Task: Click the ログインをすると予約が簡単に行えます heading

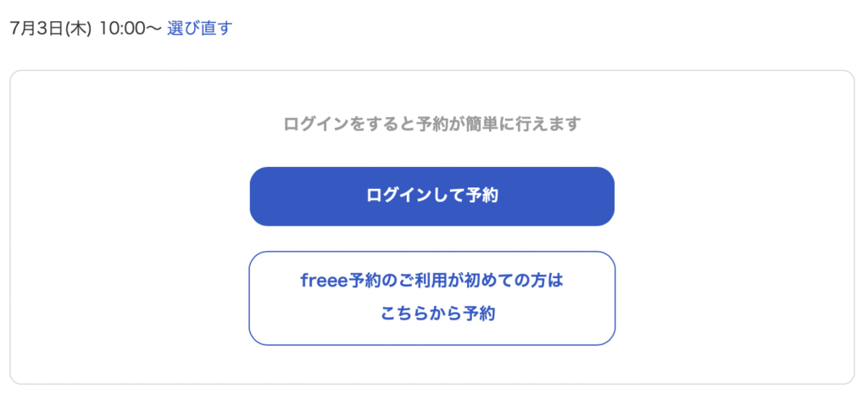Action: [431, 124]
